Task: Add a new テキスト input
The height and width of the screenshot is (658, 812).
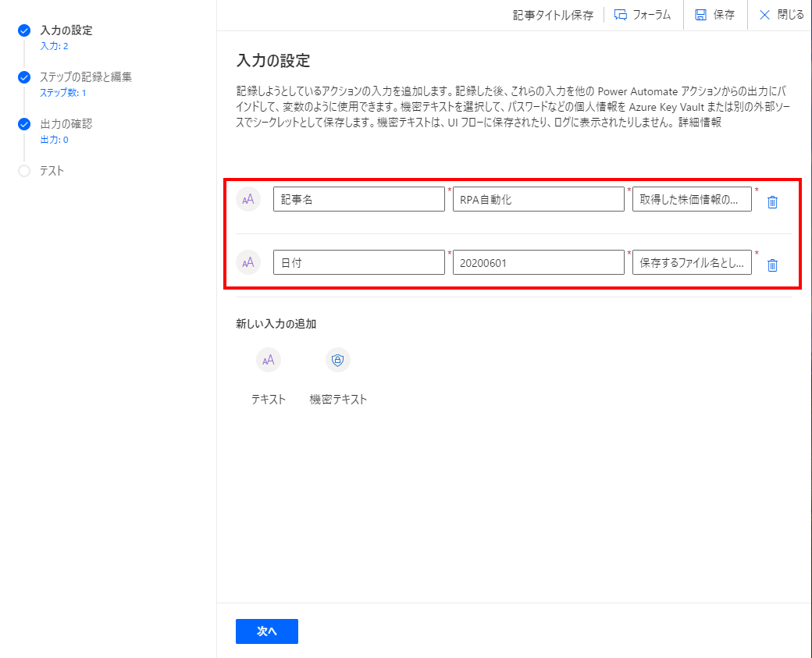Action: [x=269, y=360]
